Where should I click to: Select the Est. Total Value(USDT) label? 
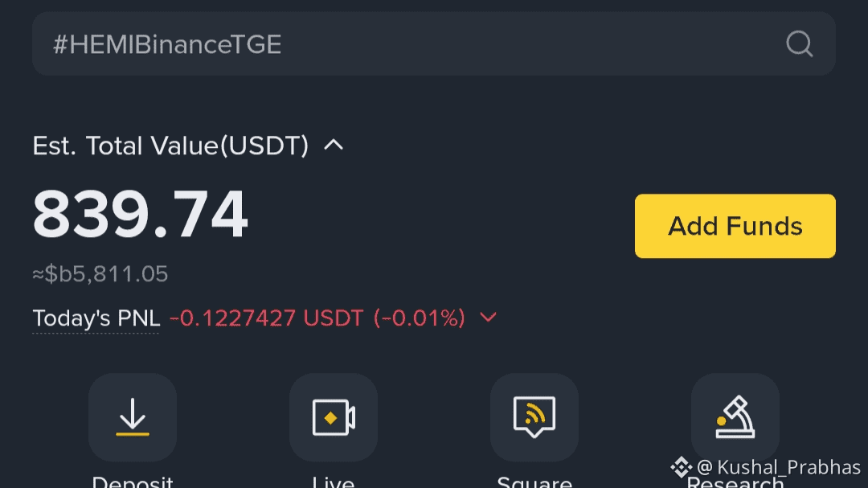click(x=170, y=146)
